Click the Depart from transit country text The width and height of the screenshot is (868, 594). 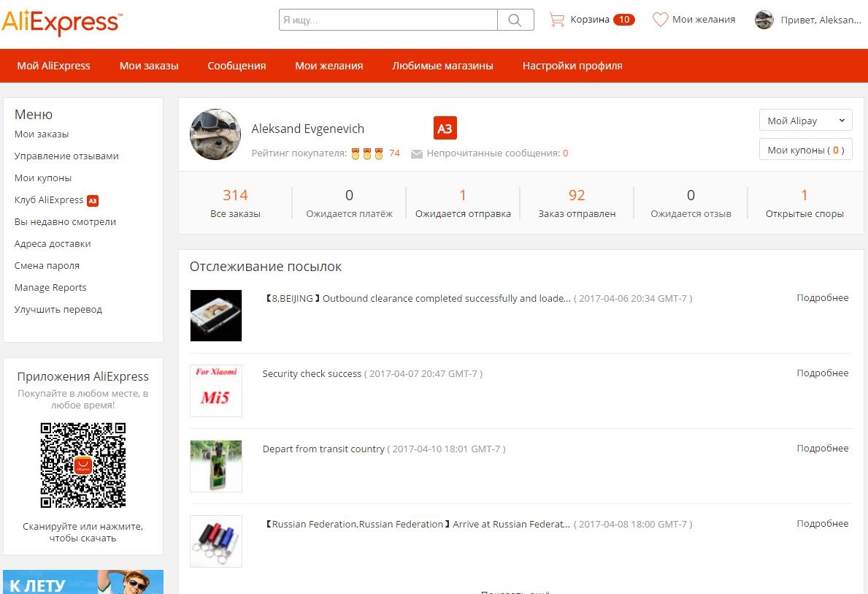[x=323, y=449]
